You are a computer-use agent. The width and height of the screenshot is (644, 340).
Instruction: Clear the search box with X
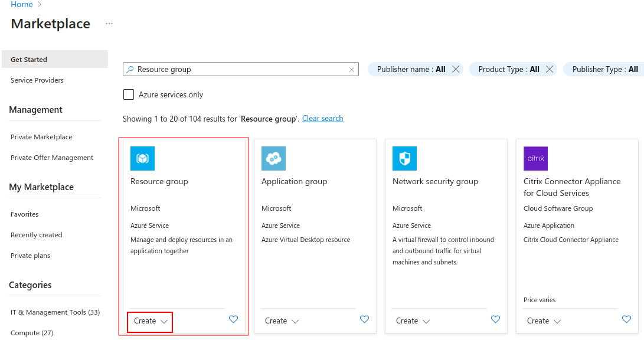tap(352, 70)
